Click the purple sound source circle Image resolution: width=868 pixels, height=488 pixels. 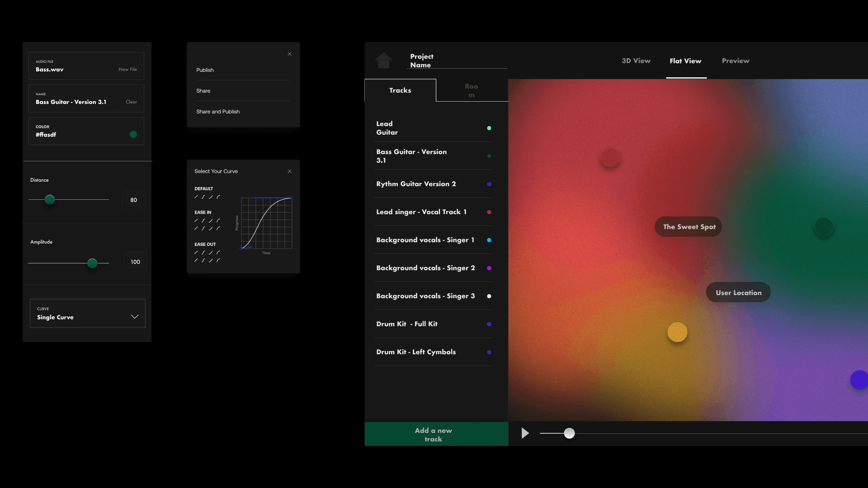click(859, 380)
